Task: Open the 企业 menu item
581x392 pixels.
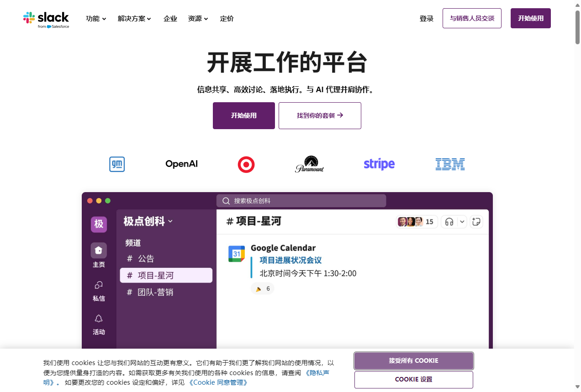Action: click(x=170, y=19)
